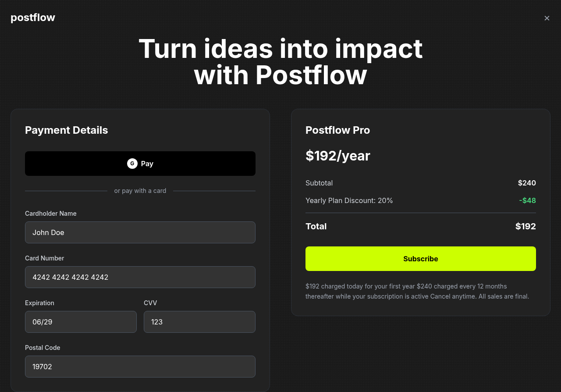Click the Card Number input
Viewport: 561px width, 392px height.
point(140,277)
